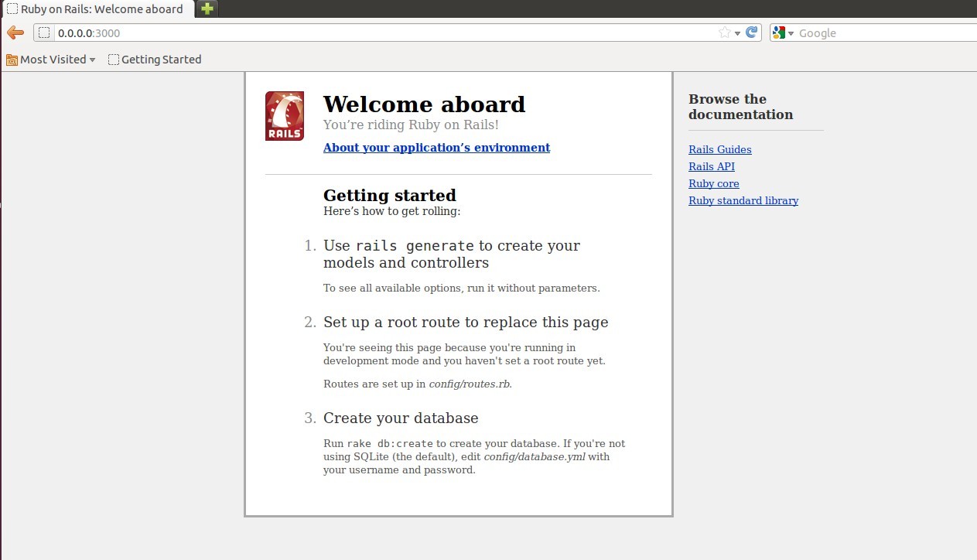Click the Set up a root route heading

point(466,323)
